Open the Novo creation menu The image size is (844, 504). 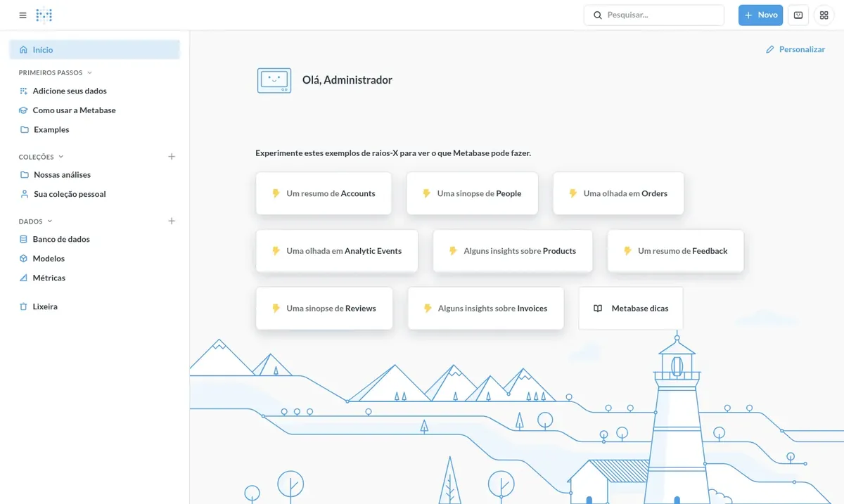(760, 15)
